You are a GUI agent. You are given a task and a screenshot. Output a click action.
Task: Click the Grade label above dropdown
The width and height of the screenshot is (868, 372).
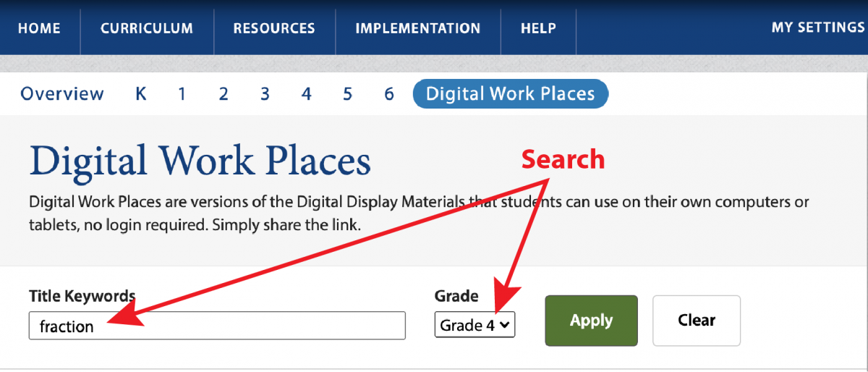coord(456,295)
